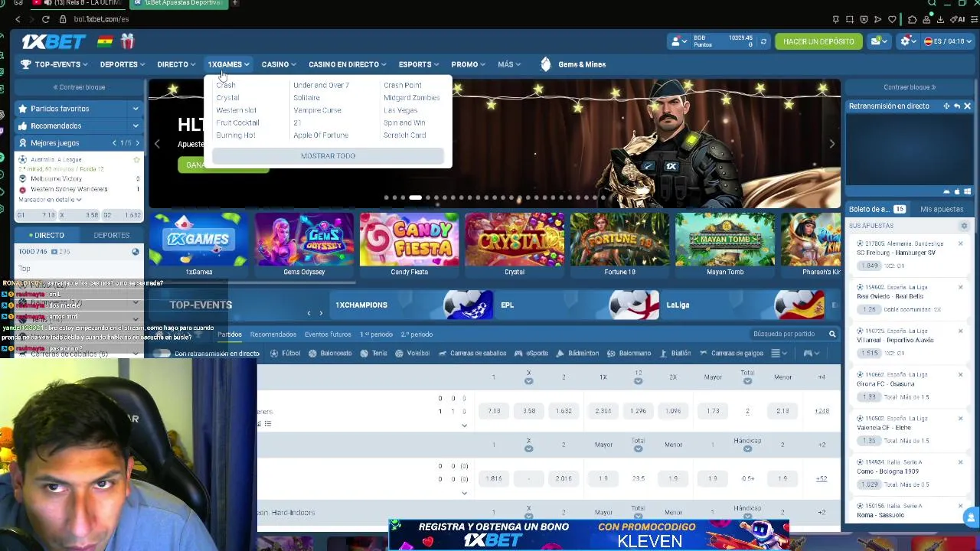This screenshot has width=980, height=551.
Task: Expand the TOP-EVENTS dropdown menu
Action: [54, 64]
